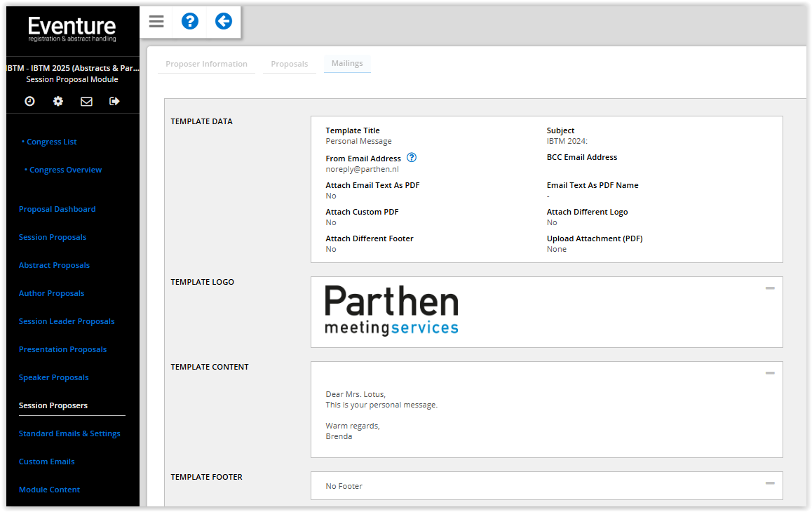Screen dimensions: 812x512
Task: Open Session Leader Proposals
Action: [x=67, y=321]
